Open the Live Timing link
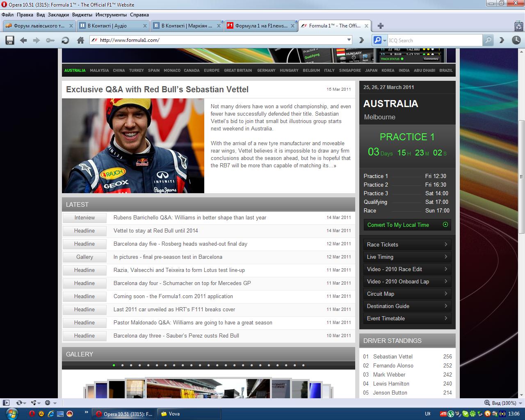This screenshot has width=525, height=420. tap(407, 257)
